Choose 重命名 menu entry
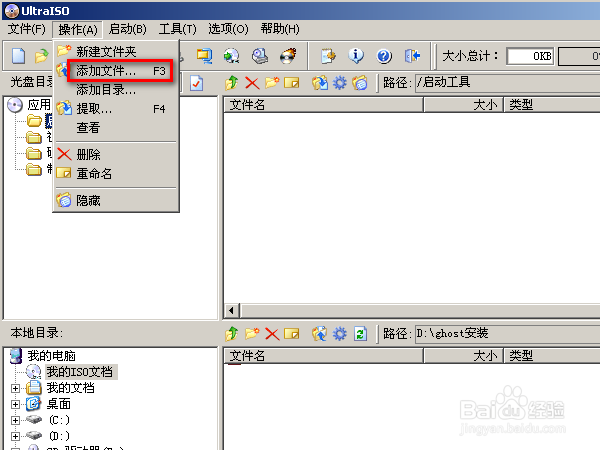The height and width of the screenshot is (450, 600). [x=116, y=174]
